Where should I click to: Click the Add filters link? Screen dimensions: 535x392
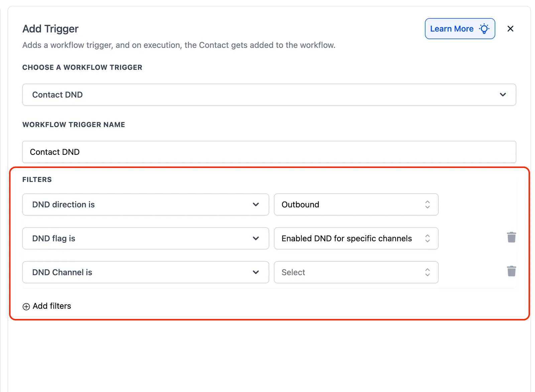(x=47, y=306)
